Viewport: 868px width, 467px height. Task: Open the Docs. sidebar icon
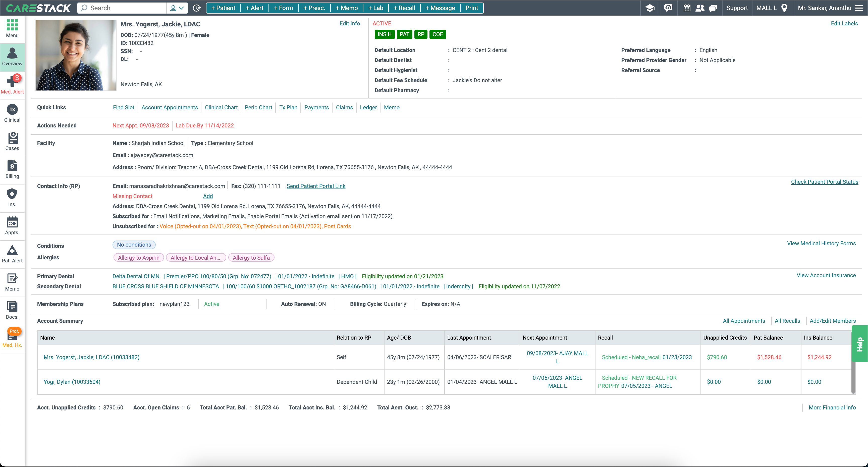12,311
